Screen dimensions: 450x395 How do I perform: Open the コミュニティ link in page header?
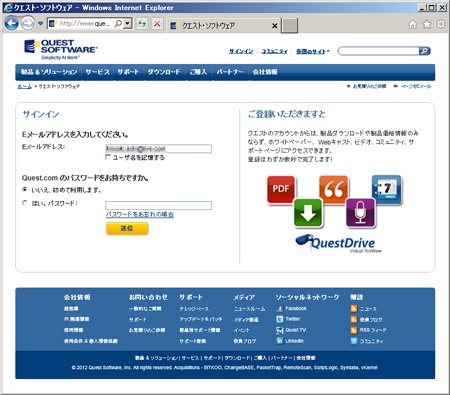coord(274,51)
